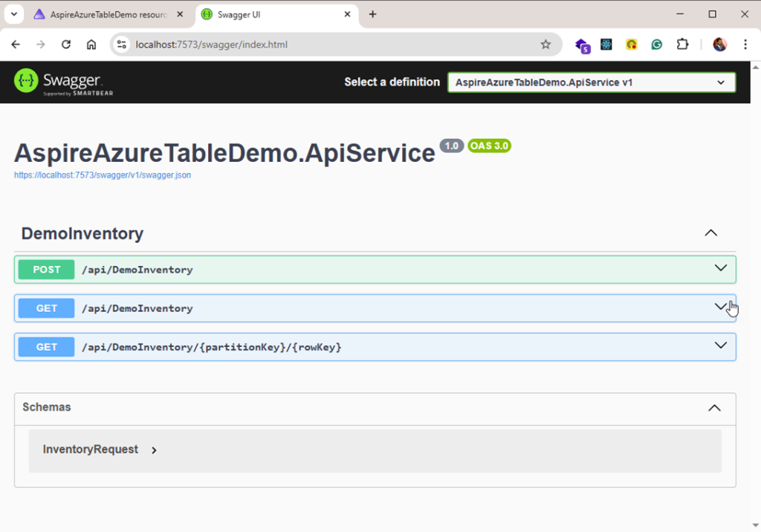Bookmark the page using the star icon
The height and width of the screenshot is (532, 761).
coord(546,45)
